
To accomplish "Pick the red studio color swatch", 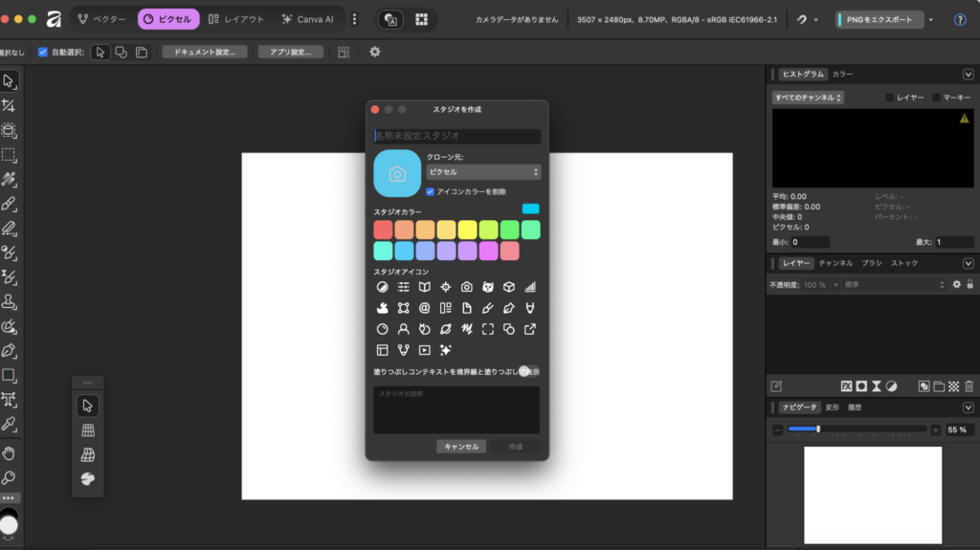I will [x=383, y=230].
